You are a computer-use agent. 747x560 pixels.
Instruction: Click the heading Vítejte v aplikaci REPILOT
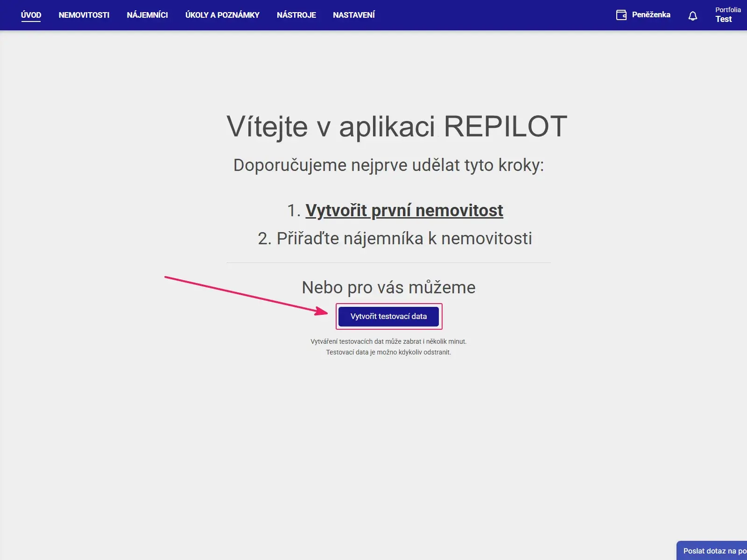click(397, 126)
